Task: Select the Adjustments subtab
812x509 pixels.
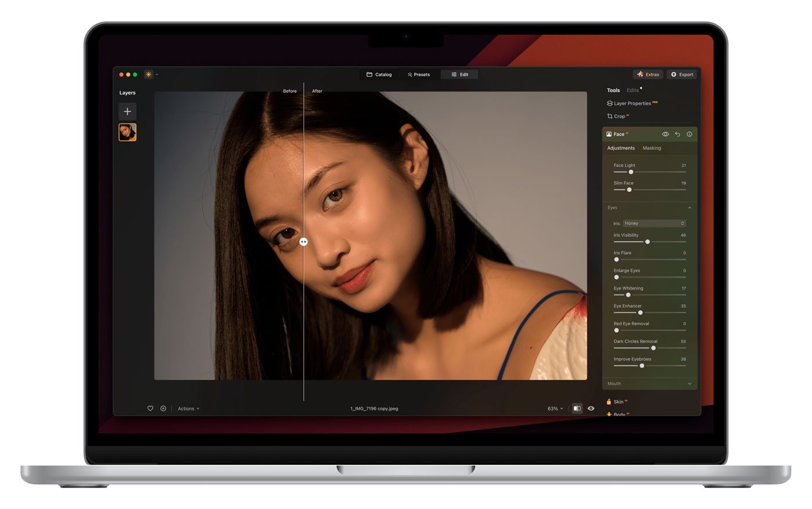Action: click(621, 148)
